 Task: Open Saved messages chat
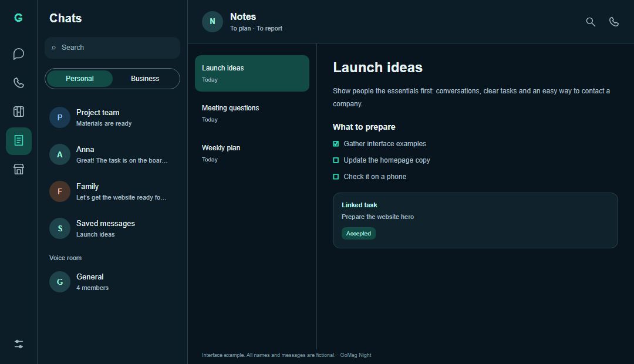point(112,228)
